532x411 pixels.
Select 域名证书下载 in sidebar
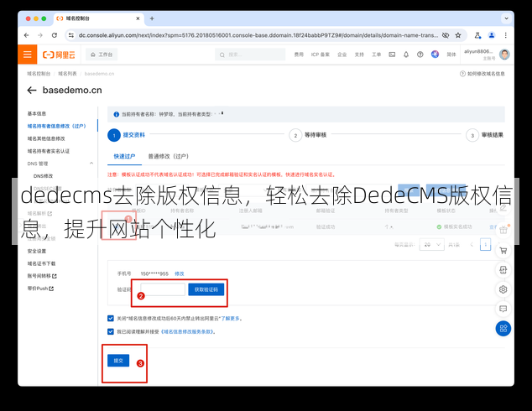click(x=41, y=263)
